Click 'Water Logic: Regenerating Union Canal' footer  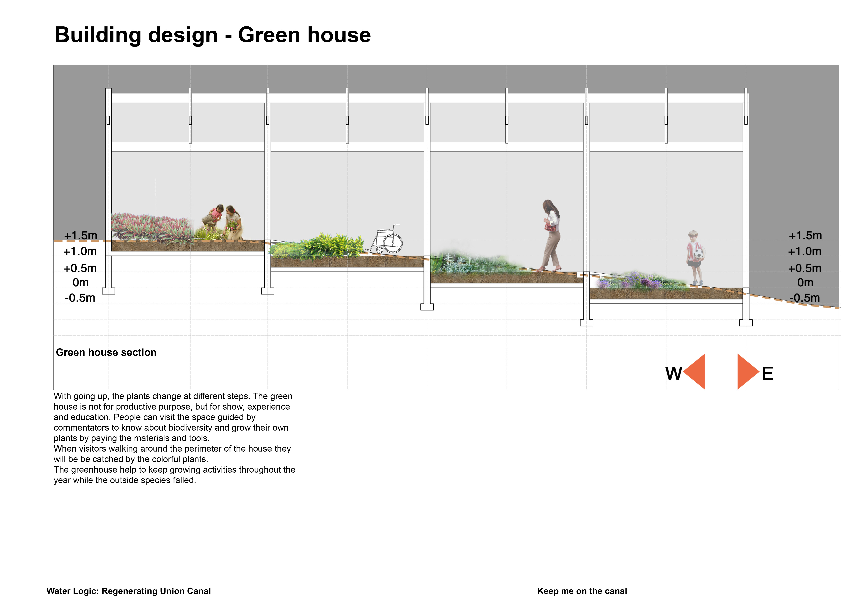(x=129, y=591)
